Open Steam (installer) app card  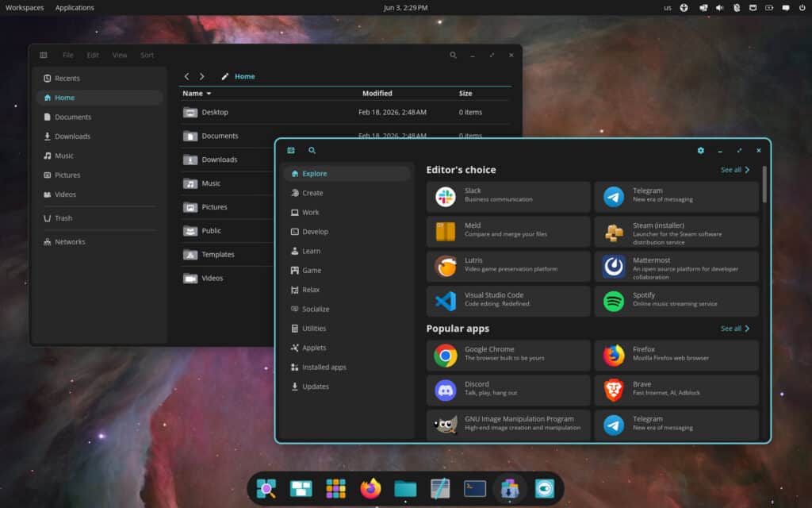(676, 232)
